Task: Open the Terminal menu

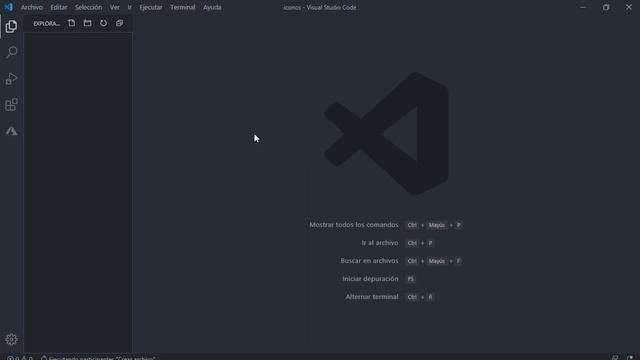Action: point(182,7)
